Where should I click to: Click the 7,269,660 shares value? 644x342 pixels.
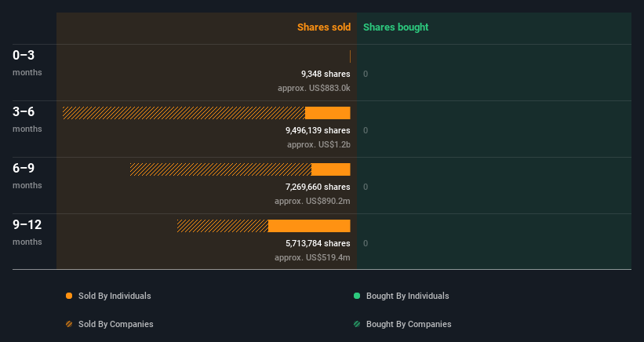click(318, 187)
